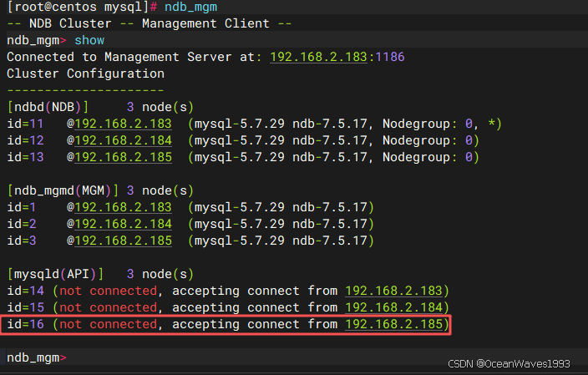
Task: Click the 'id=11' text
Action: 25,124
